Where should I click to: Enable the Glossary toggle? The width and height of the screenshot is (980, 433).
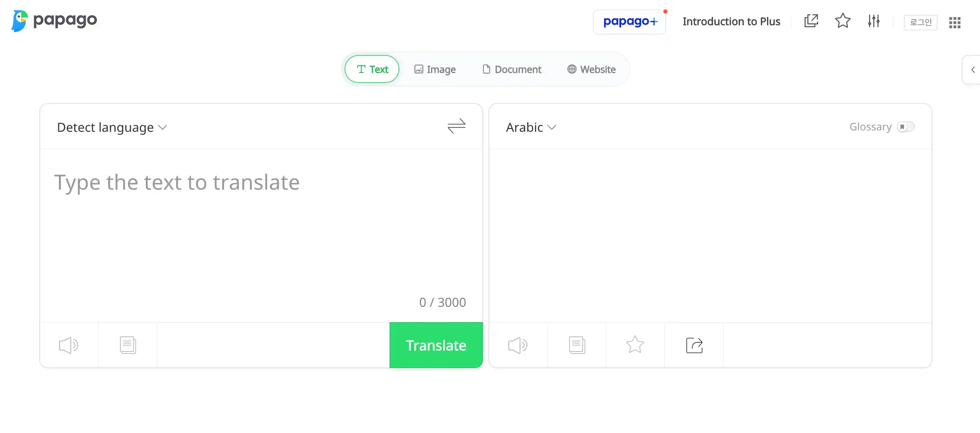[905, 127]
